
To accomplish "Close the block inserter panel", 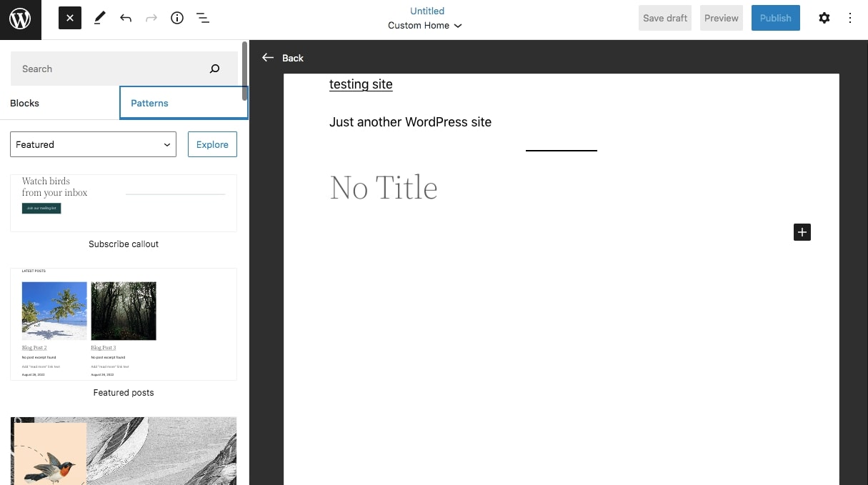I will pyautogui.click(x=69, y=17).
